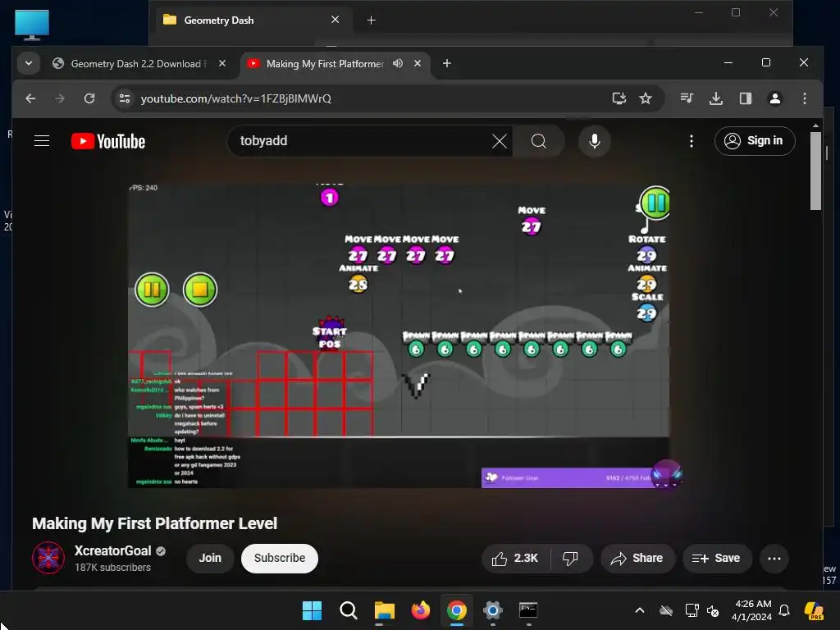Screen dimensions: 840x630
Task: View site information icon in address bar
Action: coord(125,98)
